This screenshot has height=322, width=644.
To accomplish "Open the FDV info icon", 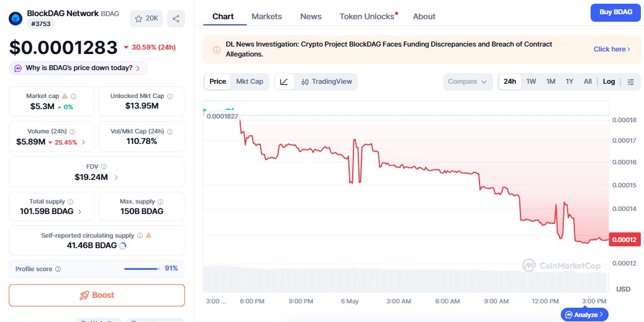I will (104, 166).
